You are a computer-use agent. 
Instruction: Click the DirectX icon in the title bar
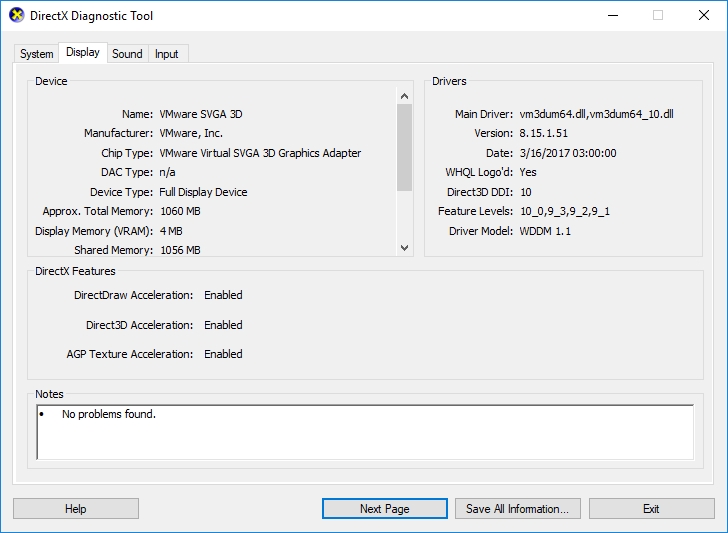pyautogui.click(x=17, y=16)
